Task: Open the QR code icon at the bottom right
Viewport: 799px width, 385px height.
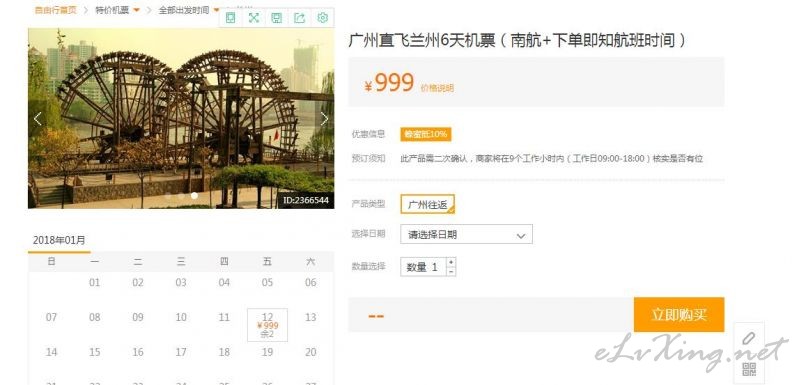Action: [749, 369]
